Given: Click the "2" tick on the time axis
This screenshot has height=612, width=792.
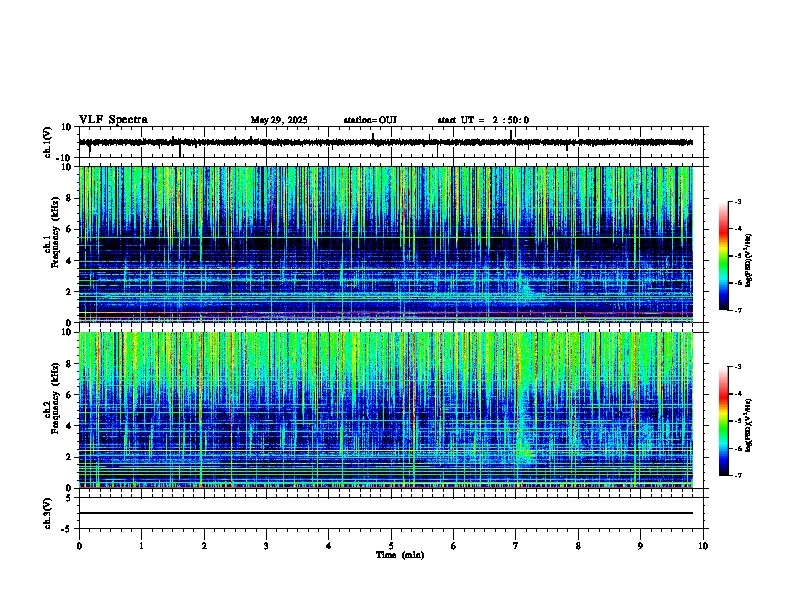Looking at the screenshot, I should pyautogui.click(x=204, y=546).
